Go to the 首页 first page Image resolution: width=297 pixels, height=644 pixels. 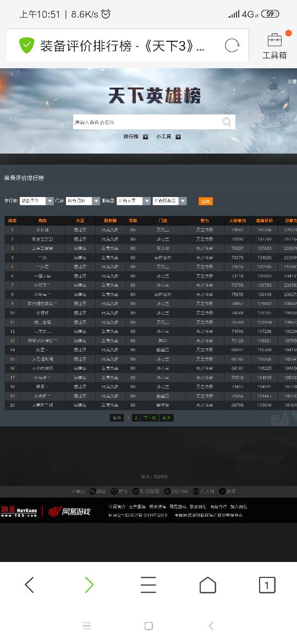[117, 418]
